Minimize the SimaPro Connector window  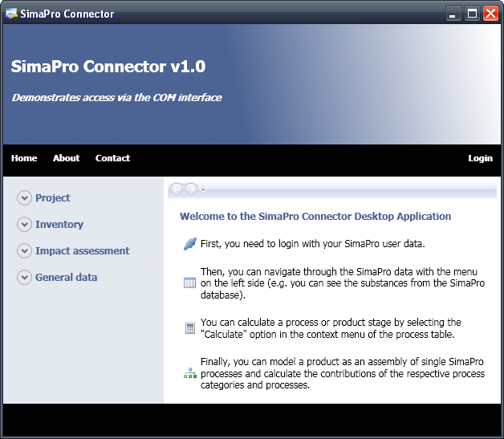pyautogui.click(x=454, y=14)
